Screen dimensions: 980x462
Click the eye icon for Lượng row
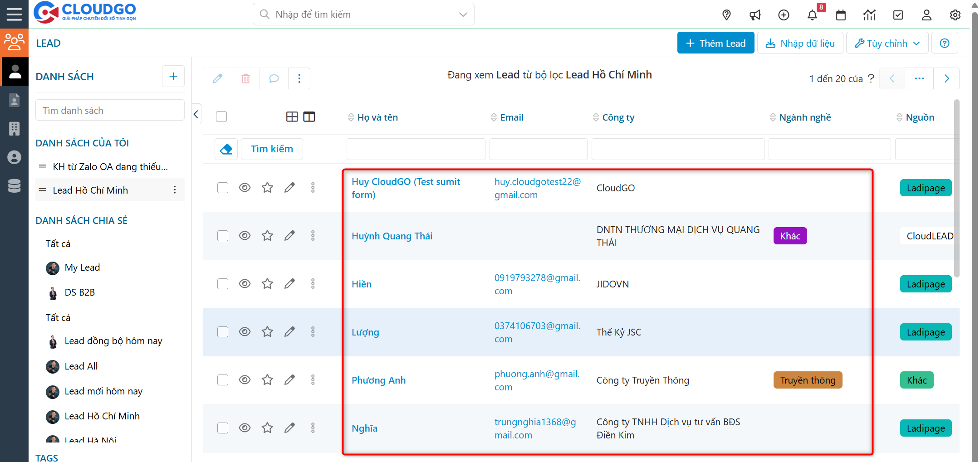tap(245, 332)
